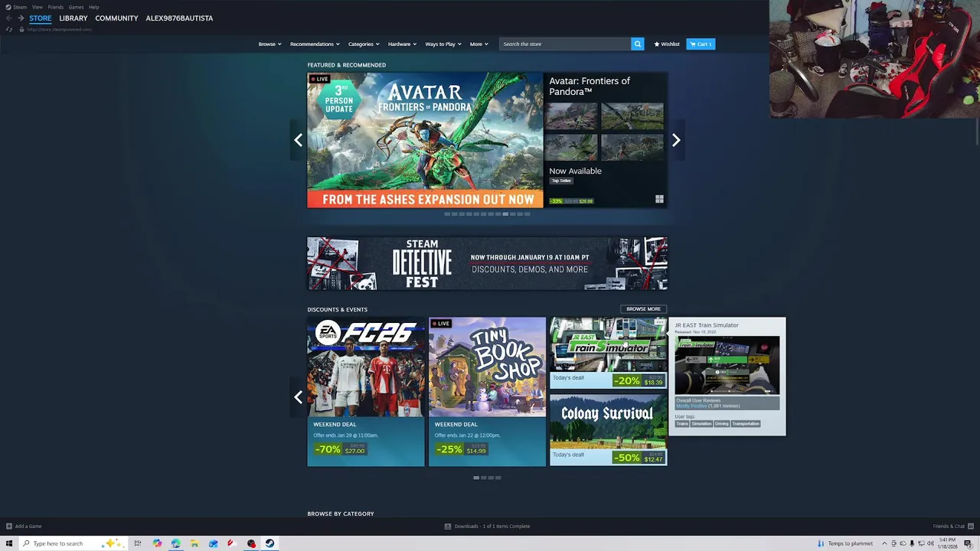Show previous featured game with left arrow
Viewport: 980px width, 551px height.
pos(299,140)
